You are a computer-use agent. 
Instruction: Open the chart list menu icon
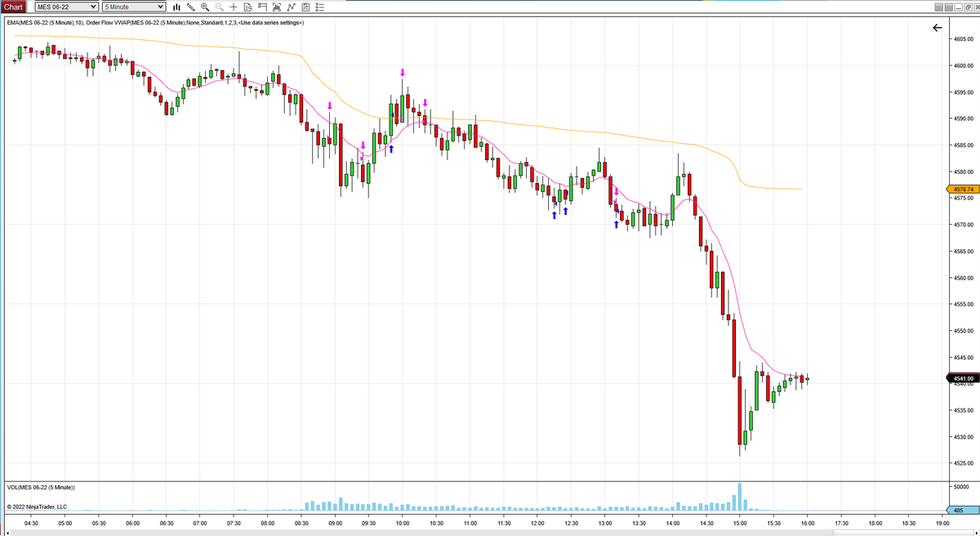(x=319, y=7)
